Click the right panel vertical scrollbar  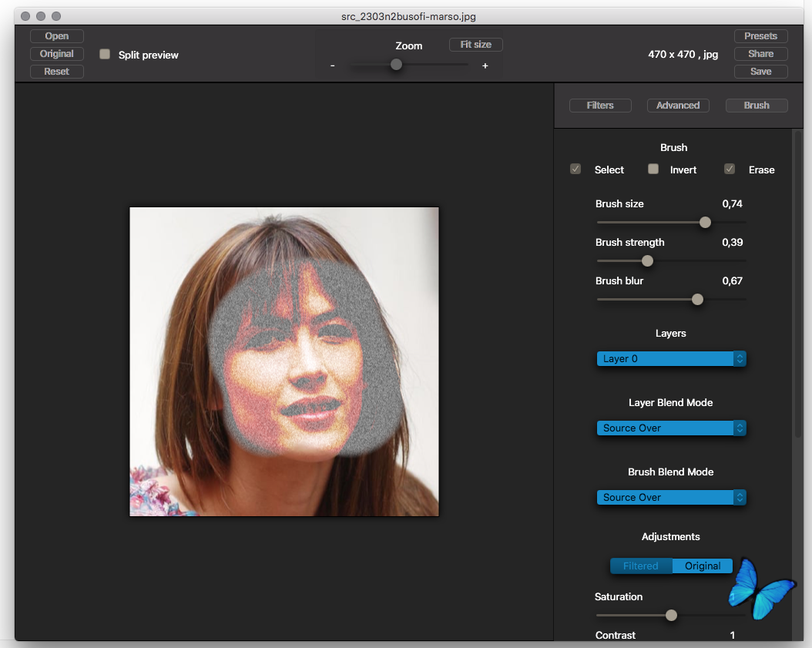pyautogui.click(x=798, y=285)
